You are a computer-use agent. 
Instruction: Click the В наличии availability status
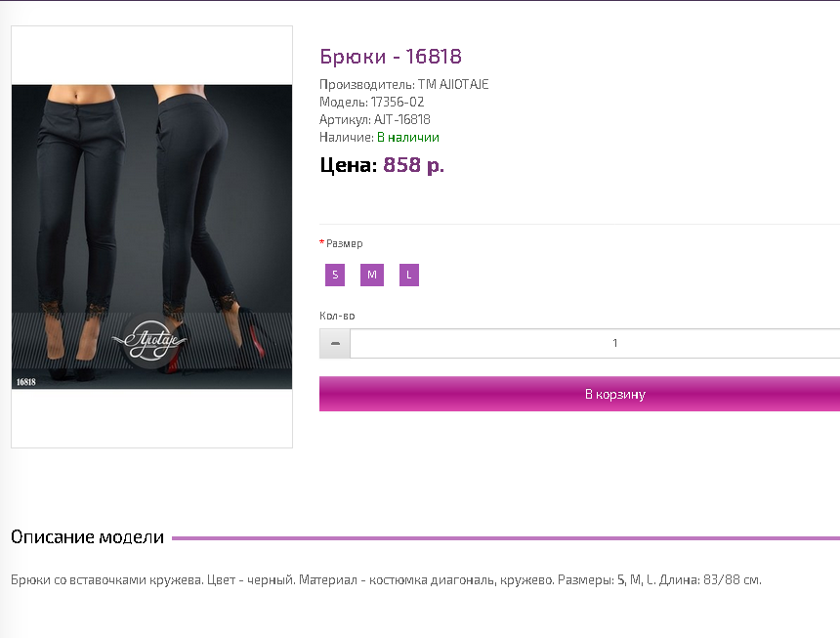click(408, 138)
